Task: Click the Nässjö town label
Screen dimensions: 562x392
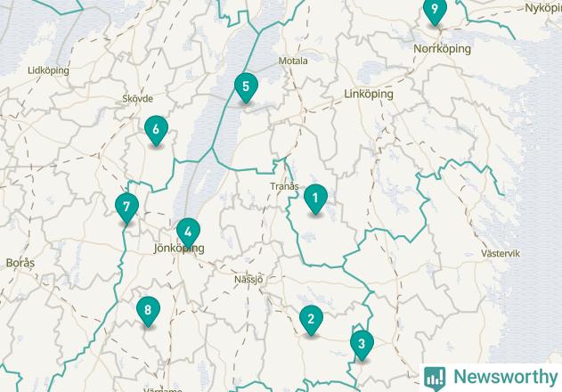Action: point(248,280)
